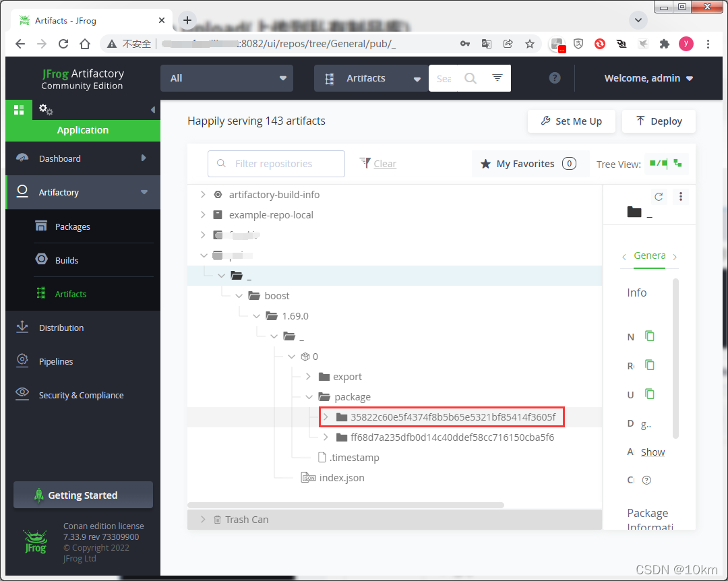Go back to previous browser page
728x581 pixels.
[20, 44]
